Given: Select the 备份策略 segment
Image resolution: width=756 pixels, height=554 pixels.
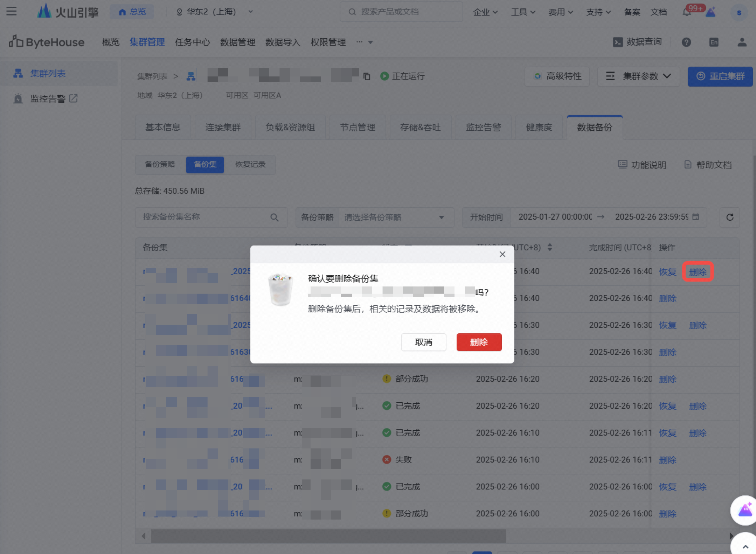Looking at the screenshot, I should pos(160,164).
